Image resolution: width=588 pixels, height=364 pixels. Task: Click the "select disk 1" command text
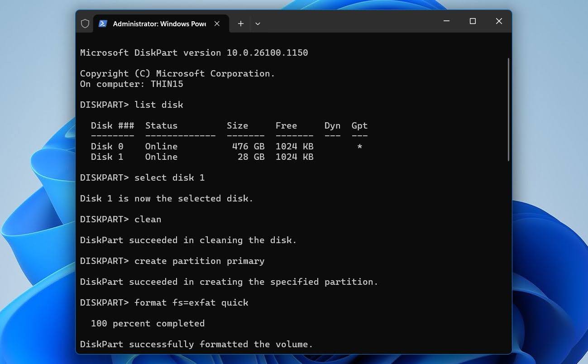170,177
